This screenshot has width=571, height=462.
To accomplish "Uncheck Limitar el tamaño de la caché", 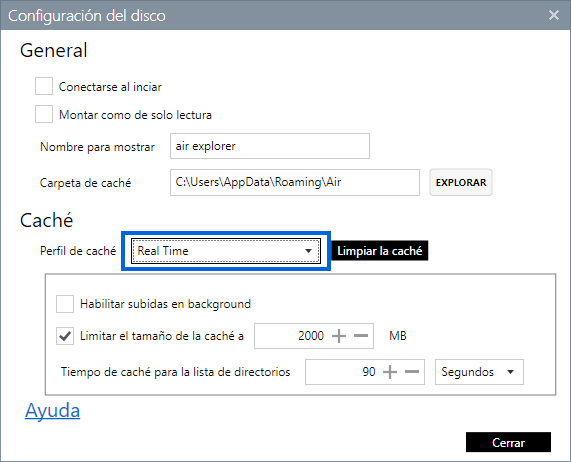I will pyautogui.click(x=65, y=336).
